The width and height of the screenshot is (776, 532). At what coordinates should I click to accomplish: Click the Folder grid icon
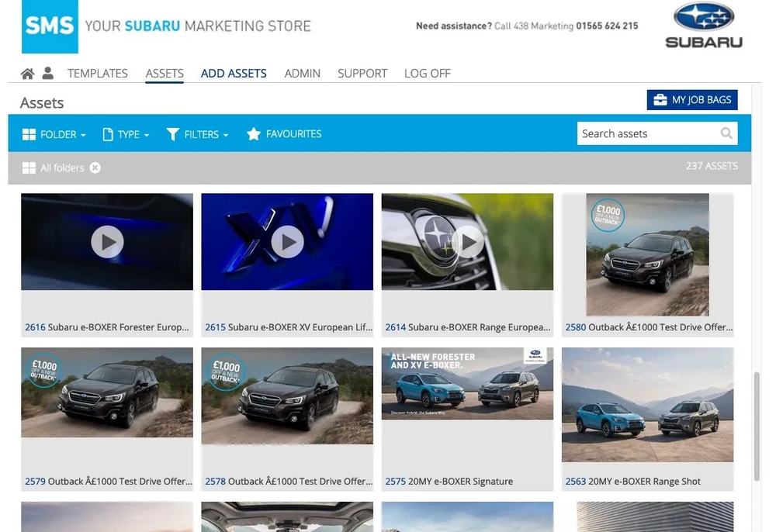(29, 134)
